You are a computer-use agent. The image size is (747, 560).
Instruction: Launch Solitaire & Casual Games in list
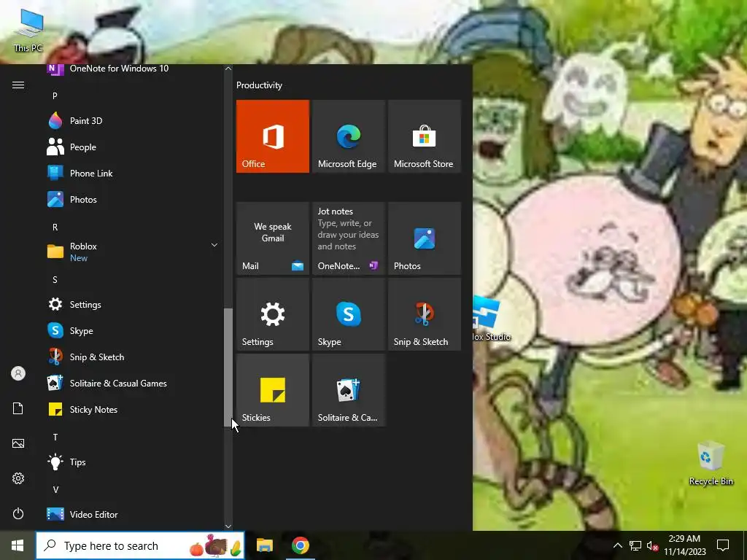[132, 383]
